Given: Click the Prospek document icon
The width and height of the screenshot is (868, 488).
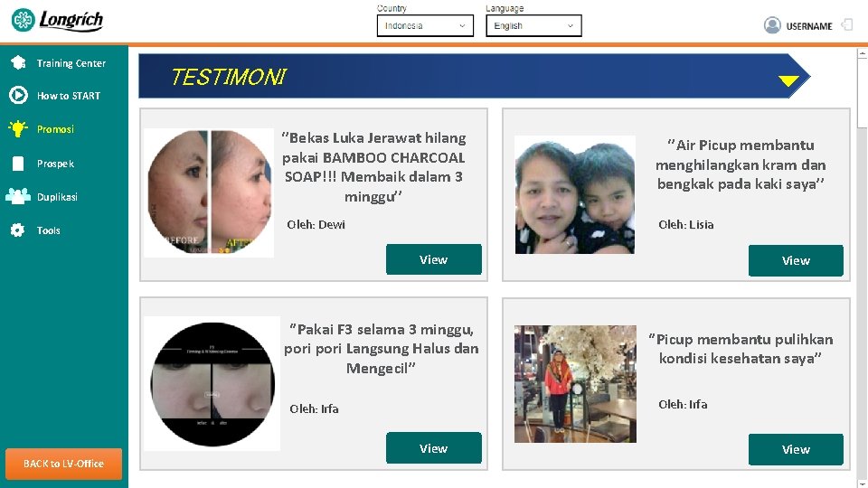Looking at the screenshot, I should click(18, 164).
